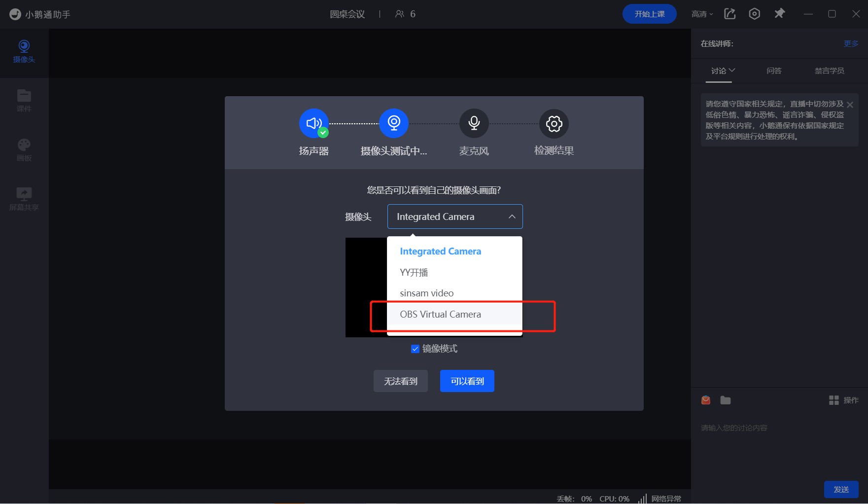
Task: Click the 开始上课 start class button
Action: click(650, 14)
